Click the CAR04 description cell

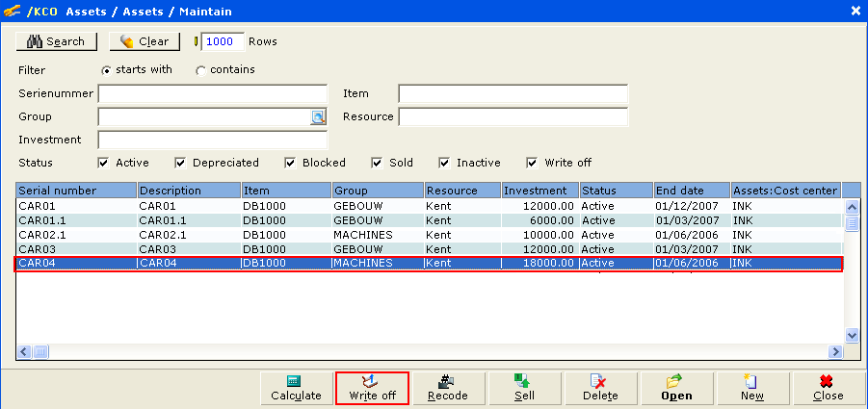coord(190,263)
